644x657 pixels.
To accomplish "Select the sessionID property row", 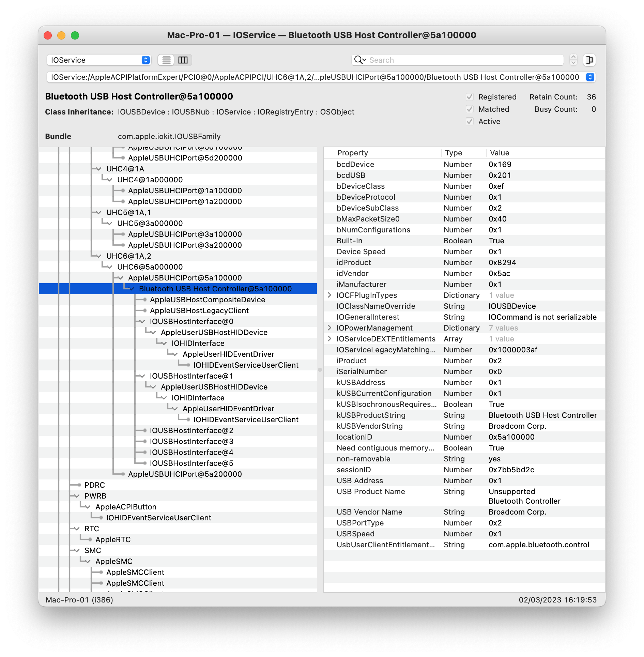I will [x=464, y=470].
